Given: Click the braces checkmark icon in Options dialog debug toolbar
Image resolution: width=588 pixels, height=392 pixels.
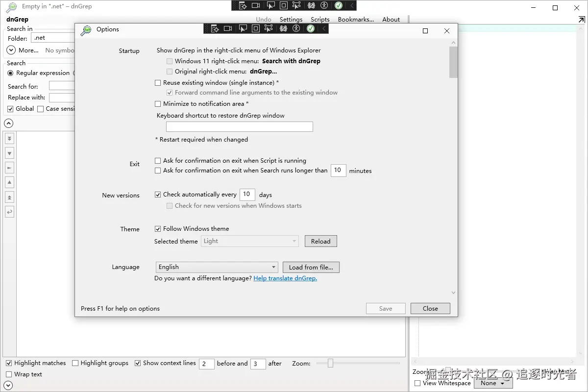Looking at the screenshot, I should (283, 28).
